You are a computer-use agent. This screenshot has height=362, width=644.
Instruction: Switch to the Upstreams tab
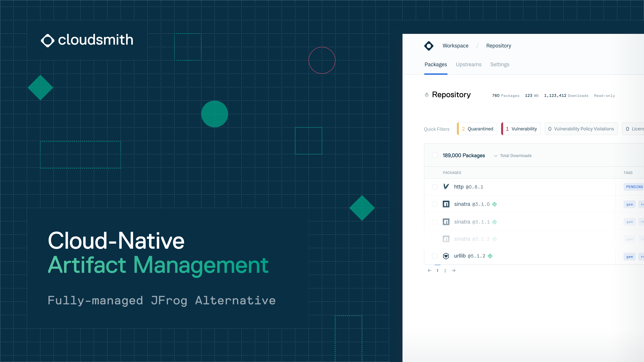(469, 65)
